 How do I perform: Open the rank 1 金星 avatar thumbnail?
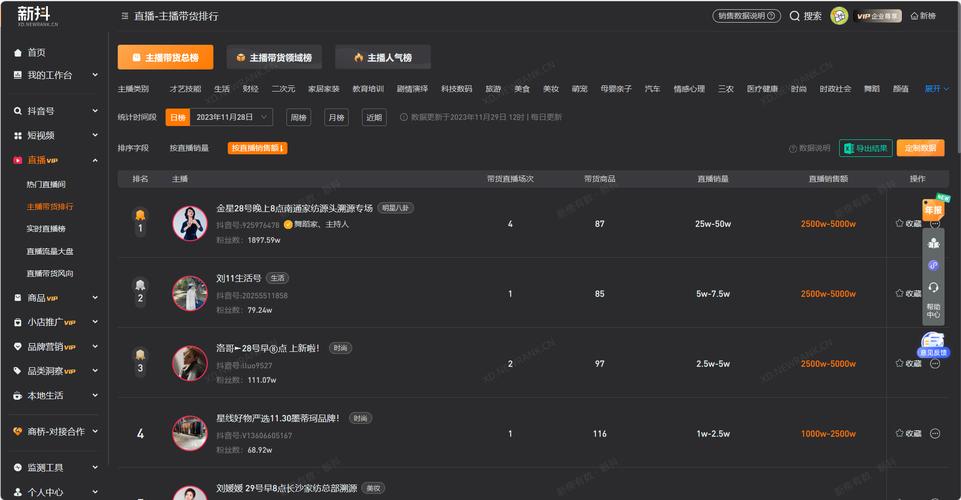coord(190,223)
